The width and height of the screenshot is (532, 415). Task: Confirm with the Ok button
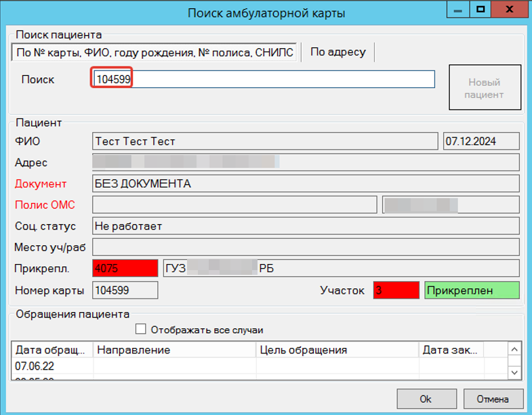[426, 399]
